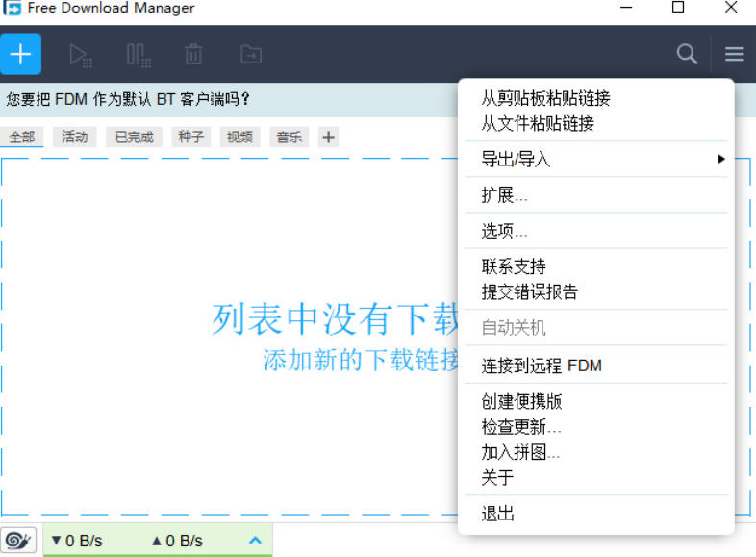Screen dimensions: 756x557
Task: Select the 全部 filter tab
Action: click(22, 137)
